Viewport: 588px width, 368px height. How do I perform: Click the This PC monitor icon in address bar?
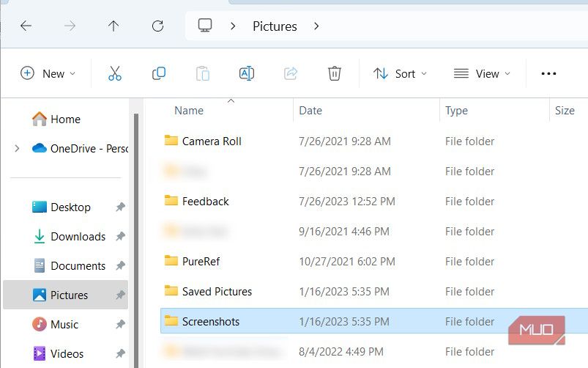coord(205,26)
